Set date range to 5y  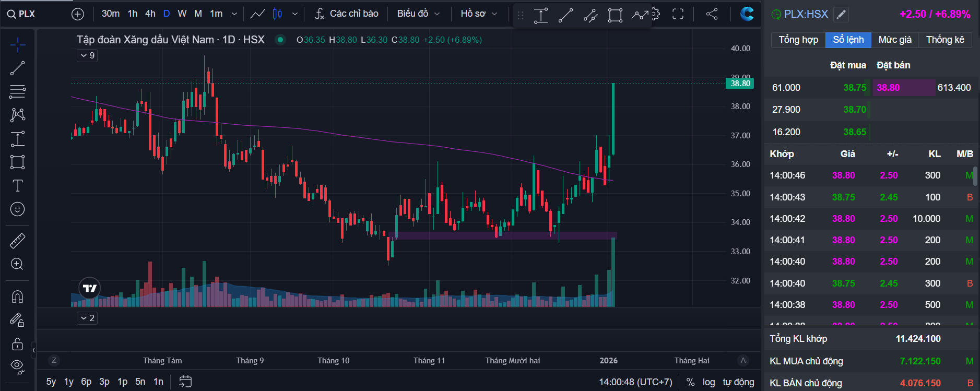tap(51, 382)
